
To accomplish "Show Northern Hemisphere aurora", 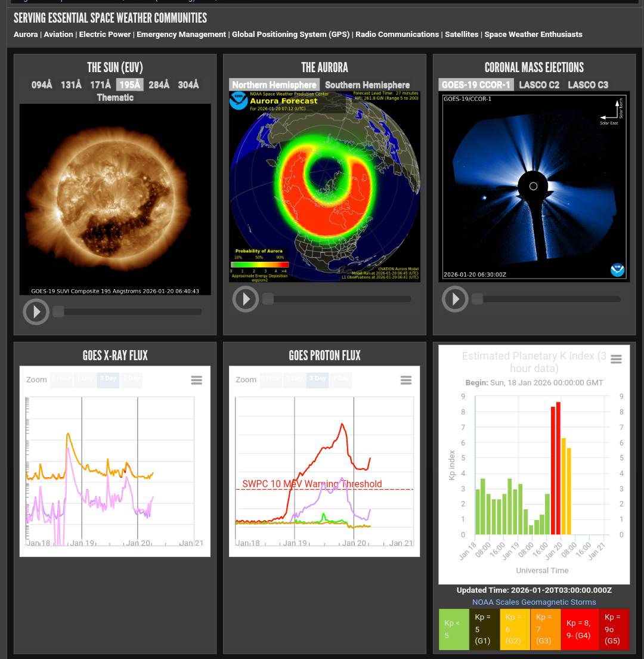I will click(274, 85).
